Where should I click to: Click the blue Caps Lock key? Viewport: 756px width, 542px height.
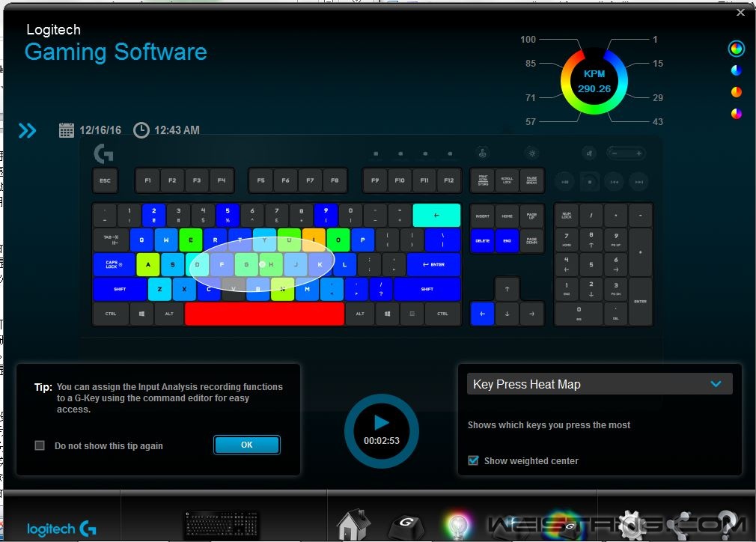(114, 265)
